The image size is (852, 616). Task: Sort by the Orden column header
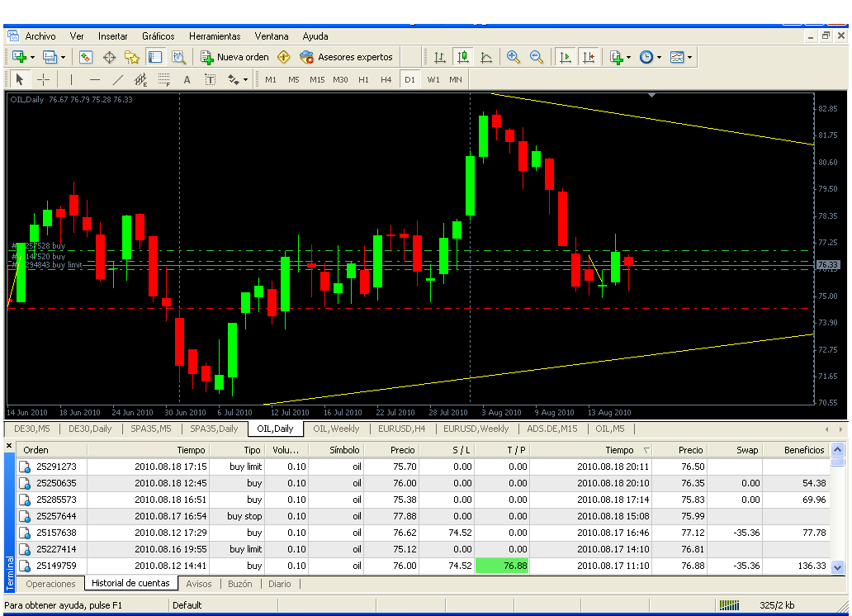point(52,450)
